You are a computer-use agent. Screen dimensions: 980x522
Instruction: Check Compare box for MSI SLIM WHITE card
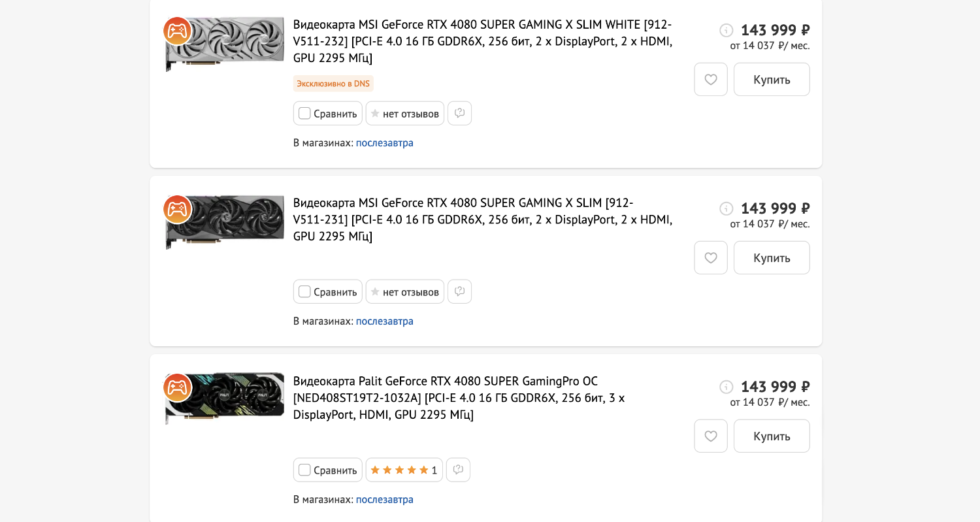[304, 113]
